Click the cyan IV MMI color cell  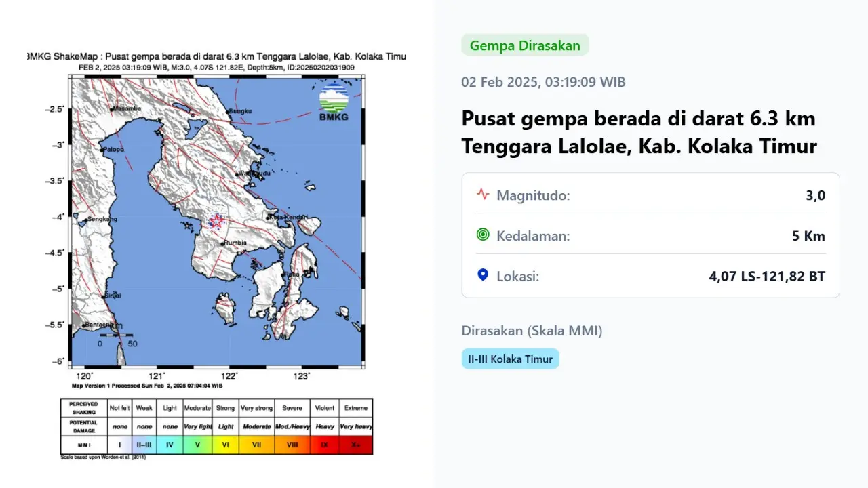click(x=170, y=445)
